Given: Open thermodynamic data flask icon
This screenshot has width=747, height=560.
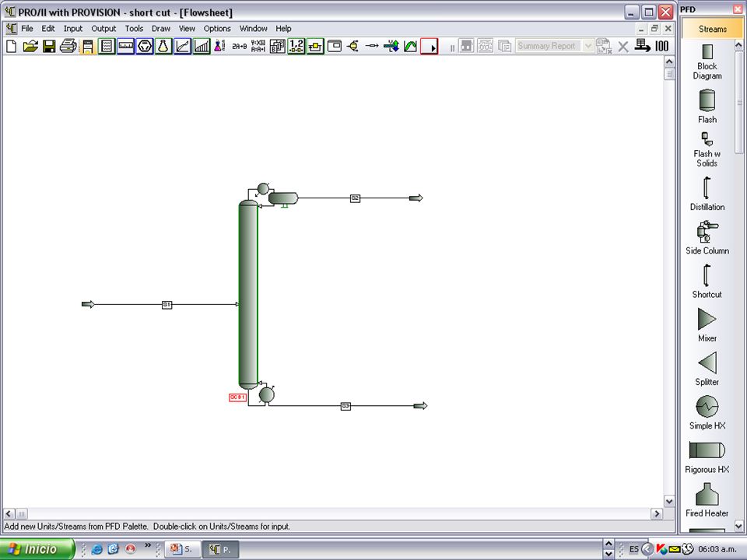Looking at the screenshot, I should tap(163, 46).
